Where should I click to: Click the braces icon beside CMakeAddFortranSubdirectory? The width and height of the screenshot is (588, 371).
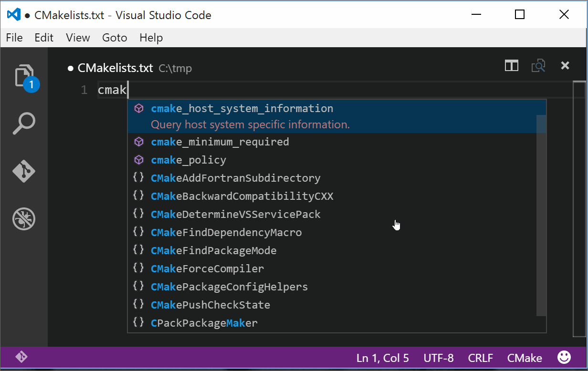138,177
